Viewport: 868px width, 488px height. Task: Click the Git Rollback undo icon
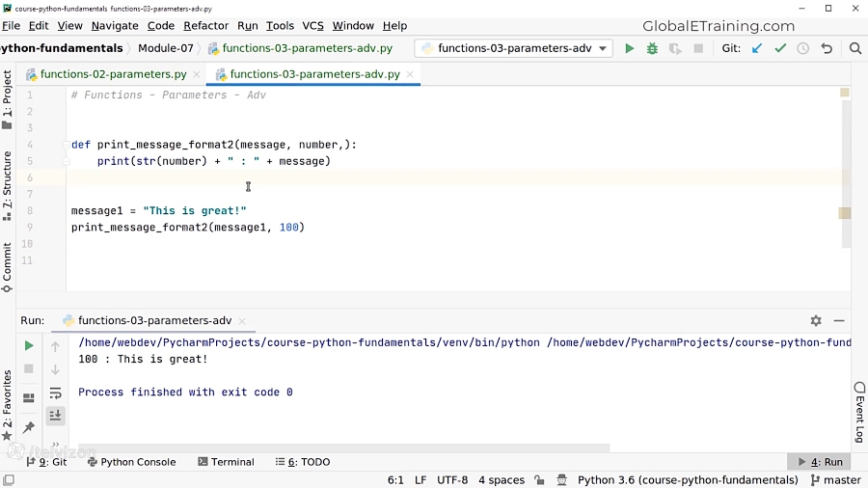click(827, 48)
